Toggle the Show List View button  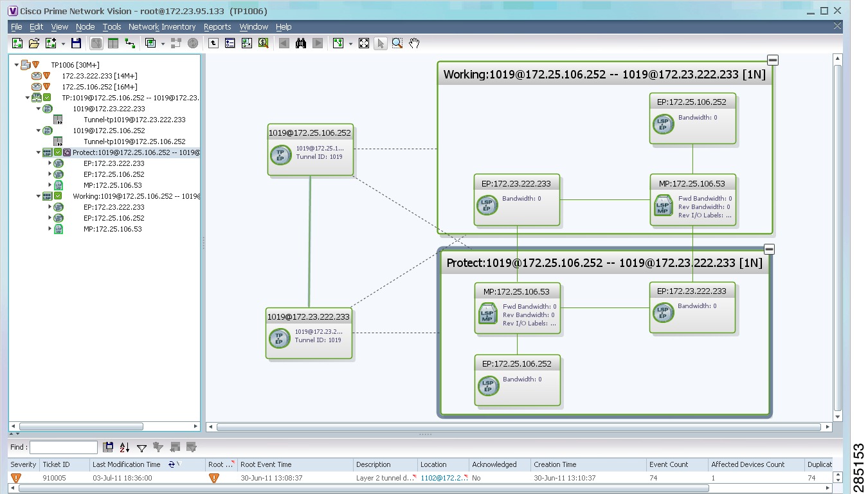click(x=113, y=43)
